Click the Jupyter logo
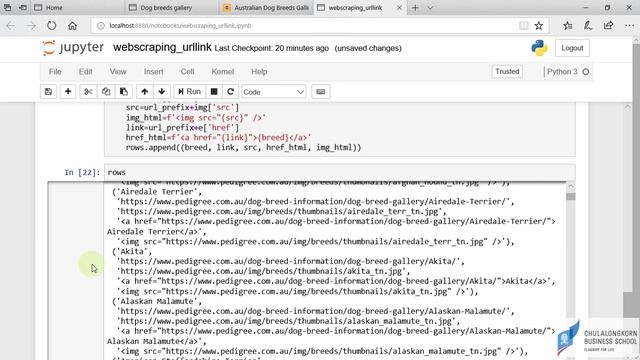 [73, 48]
